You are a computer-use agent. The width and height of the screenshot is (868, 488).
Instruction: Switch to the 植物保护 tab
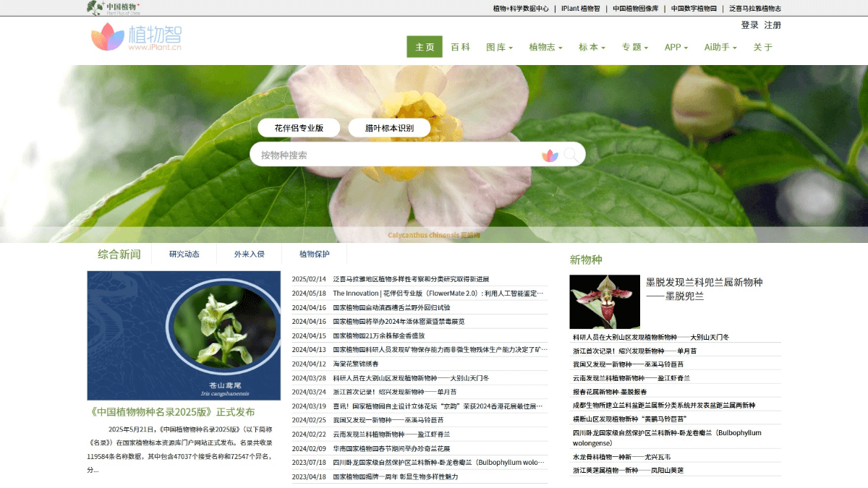[x=315, y=254]
